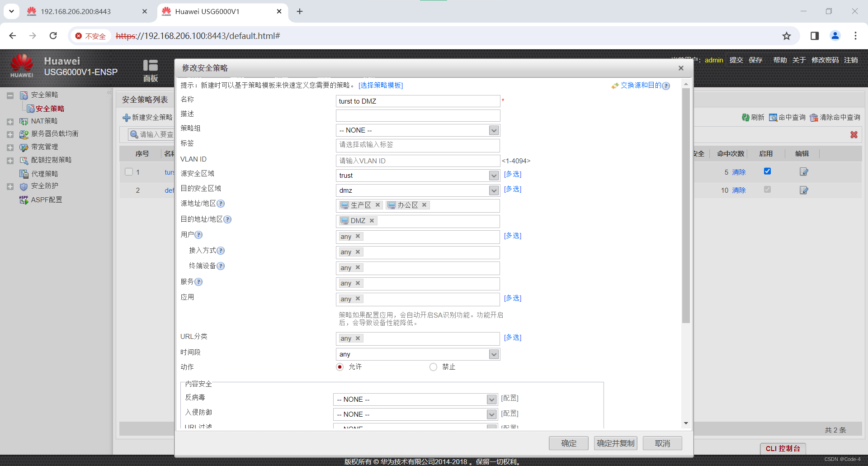Remove the DMZ destination address tag
Image resolution: width=868 pixels, height=466 pixels.
372,221
